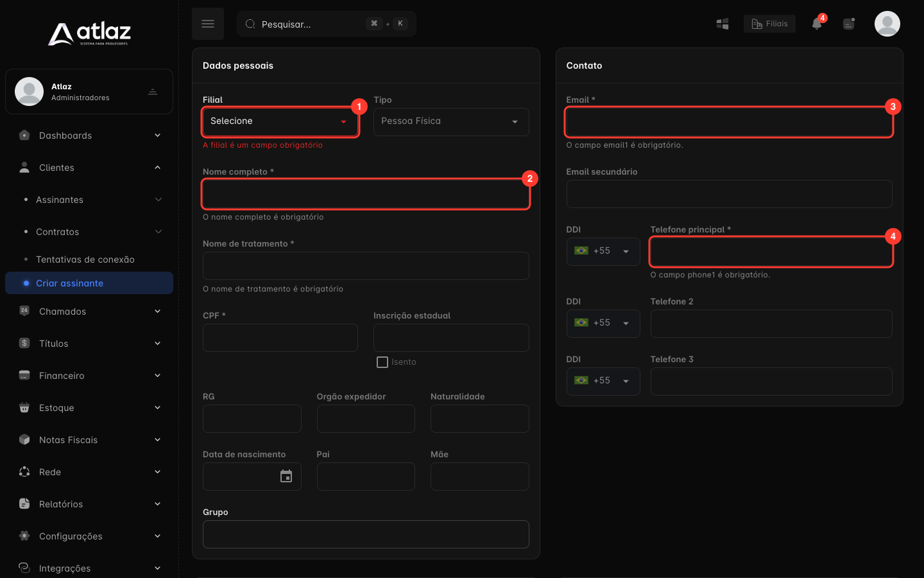
Task: Open the DDI dropdown for Telefone principal
Action: pos(603,251)
